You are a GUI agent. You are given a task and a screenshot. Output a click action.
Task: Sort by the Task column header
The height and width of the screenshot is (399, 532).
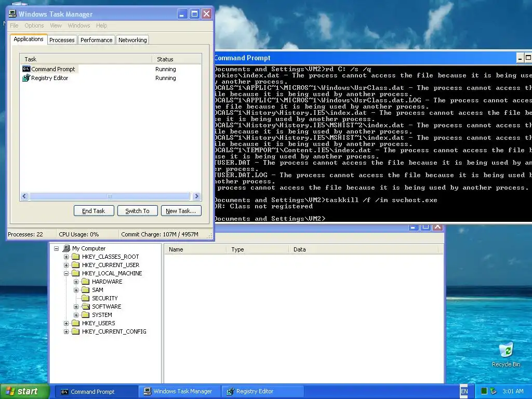click(x=86, y=59)
